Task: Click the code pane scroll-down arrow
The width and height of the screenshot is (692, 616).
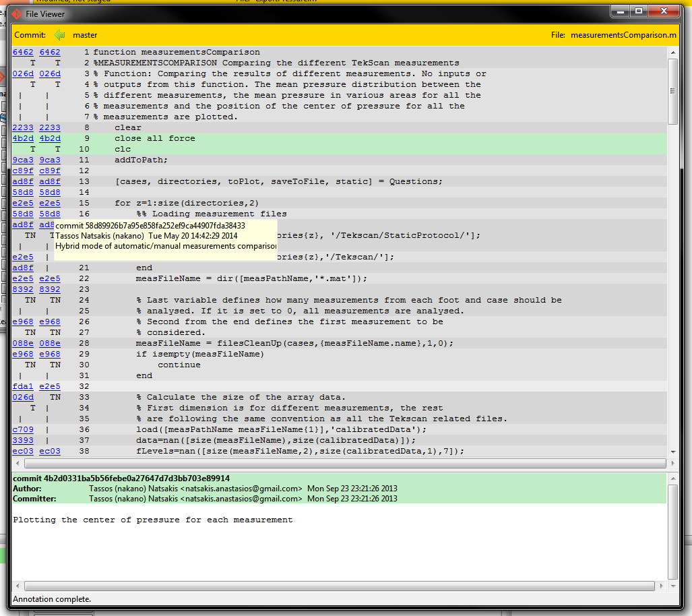Action: point(673,452)
